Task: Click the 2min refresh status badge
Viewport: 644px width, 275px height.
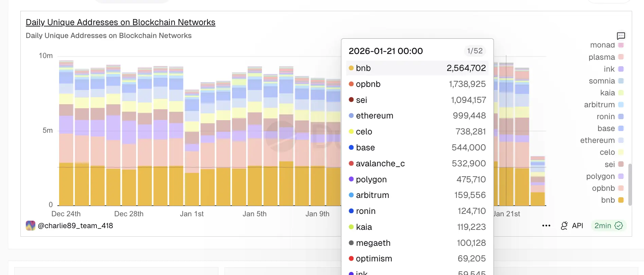Action: pos(609,226)
